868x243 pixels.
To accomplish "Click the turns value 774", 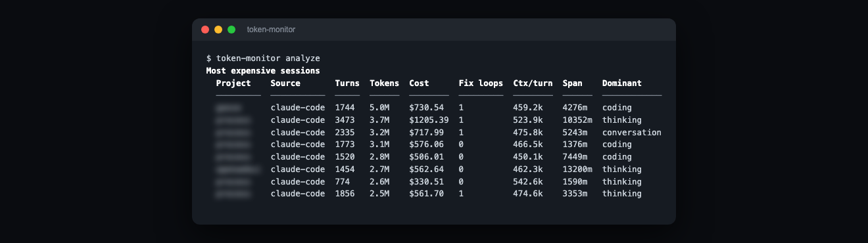I will pos(343,182).
